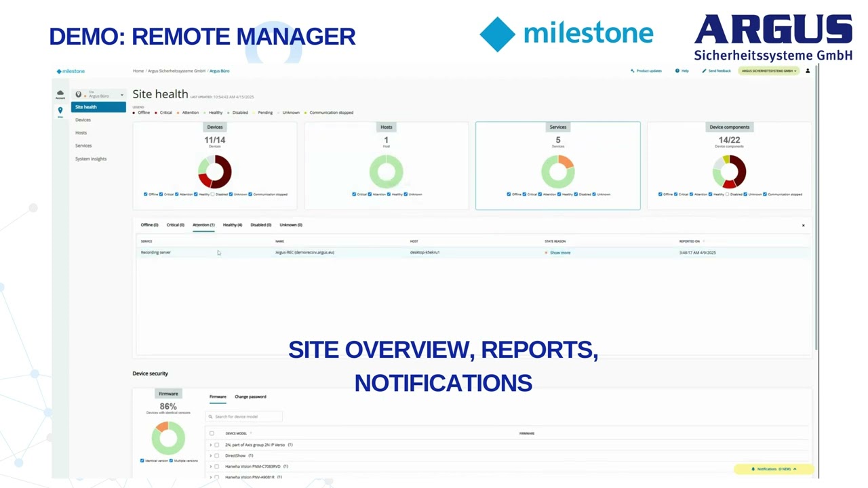Click the Search for device model field
The width and height of the screenshot is (868, 488).
(x=244, y=416)
